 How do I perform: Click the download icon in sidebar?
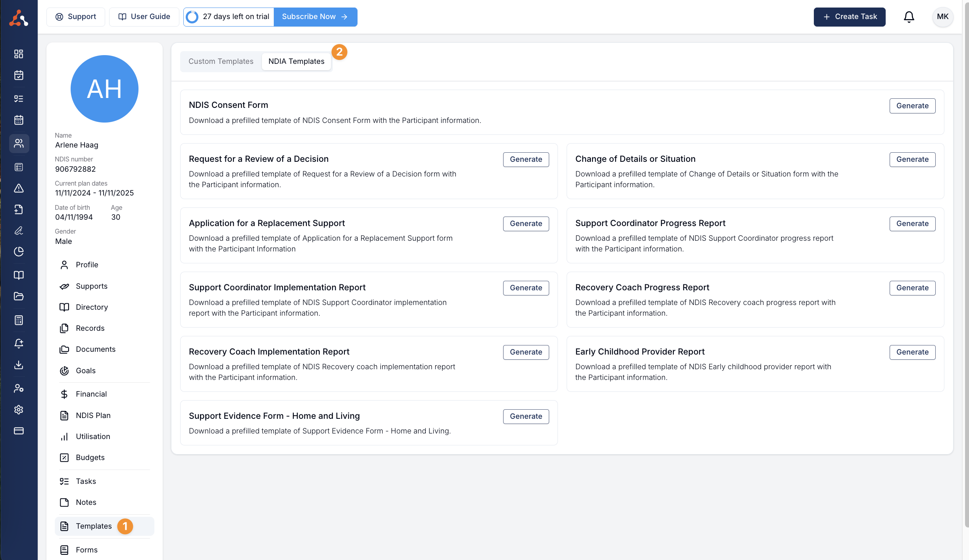pos(19,365)
